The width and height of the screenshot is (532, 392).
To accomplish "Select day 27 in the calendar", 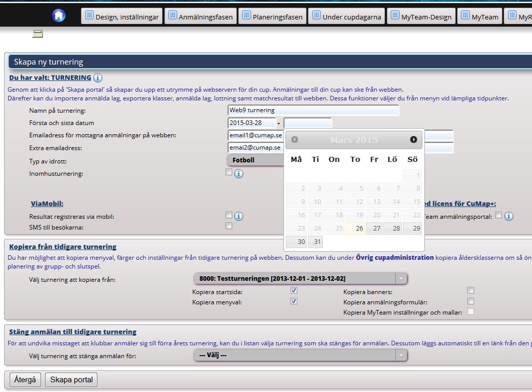I will click(374, 229).
